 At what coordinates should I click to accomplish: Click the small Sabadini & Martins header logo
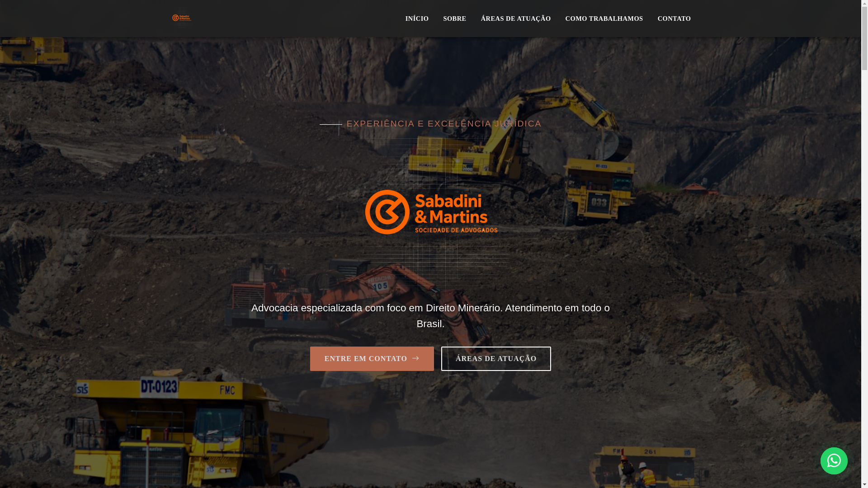tap(182, 18)
